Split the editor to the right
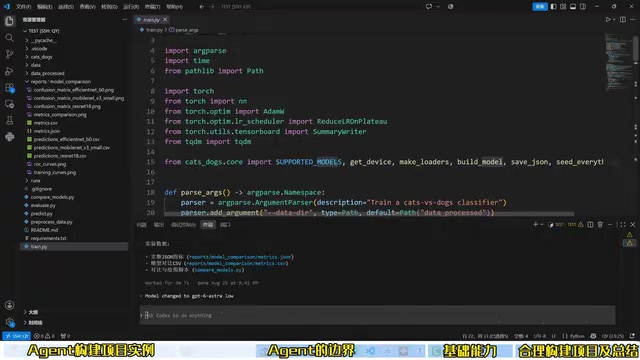The image size is (640, 360). coord(623,20)
